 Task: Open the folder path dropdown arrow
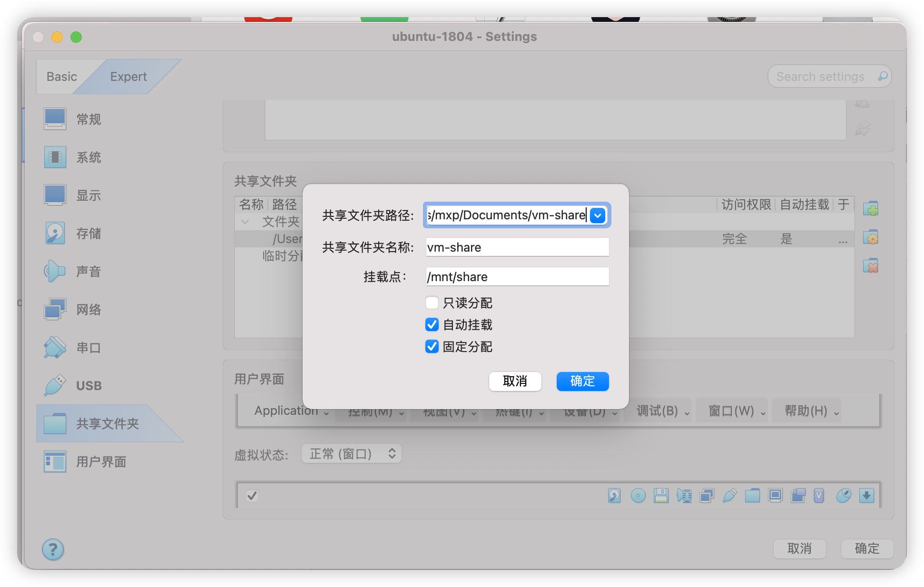click(x=598, y=215)
